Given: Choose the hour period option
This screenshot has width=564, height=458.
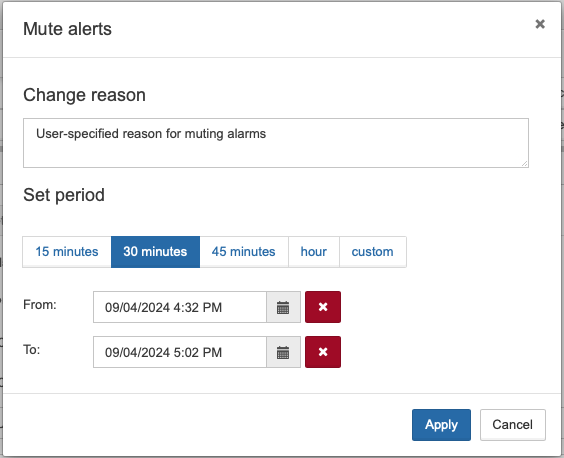Looking at the screenshot, I should [x=314, y=252].
